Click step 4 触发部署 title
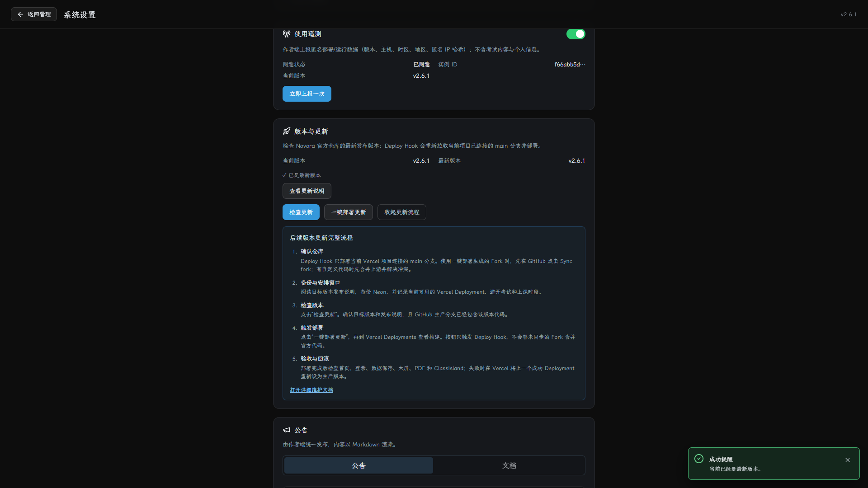The image size is (868, 488). click(312, 328)
